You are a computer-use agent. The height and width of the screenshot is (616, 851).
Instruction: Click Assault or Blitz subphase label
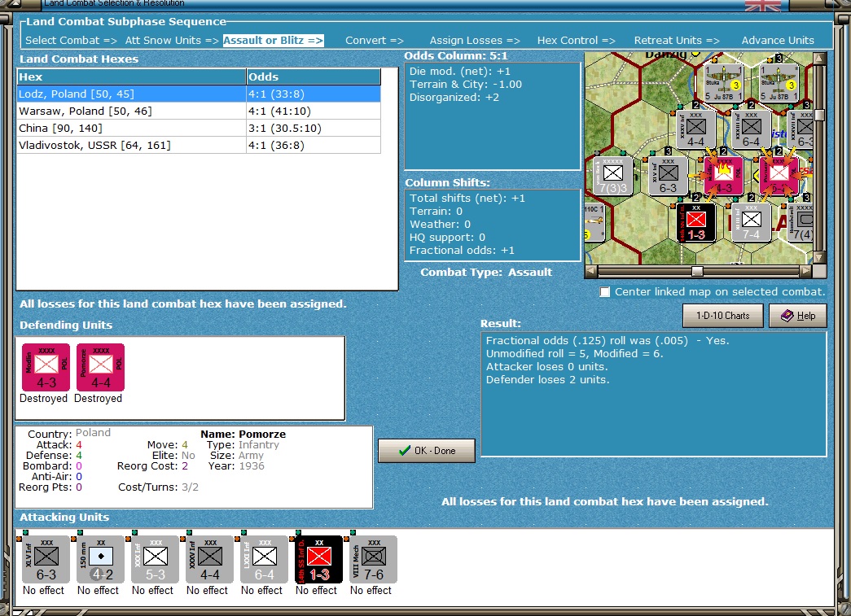pos(274,40)
